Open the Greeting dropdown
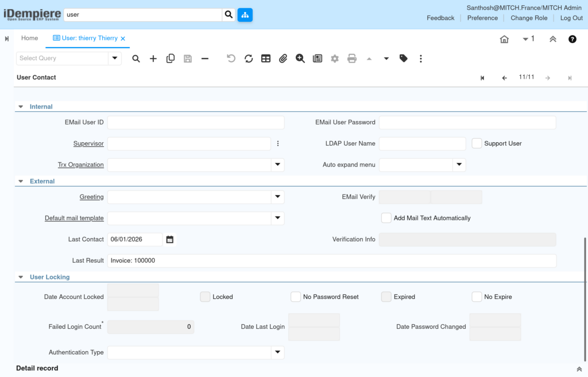This screenshot has width=588, height=377. (x=277, y=197)
